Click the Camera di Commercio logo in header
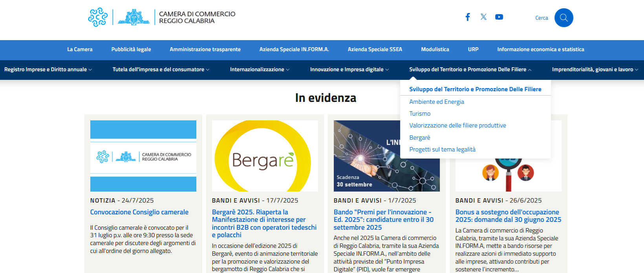The width and height of the screenshot is (644, 273). point(162,17)
